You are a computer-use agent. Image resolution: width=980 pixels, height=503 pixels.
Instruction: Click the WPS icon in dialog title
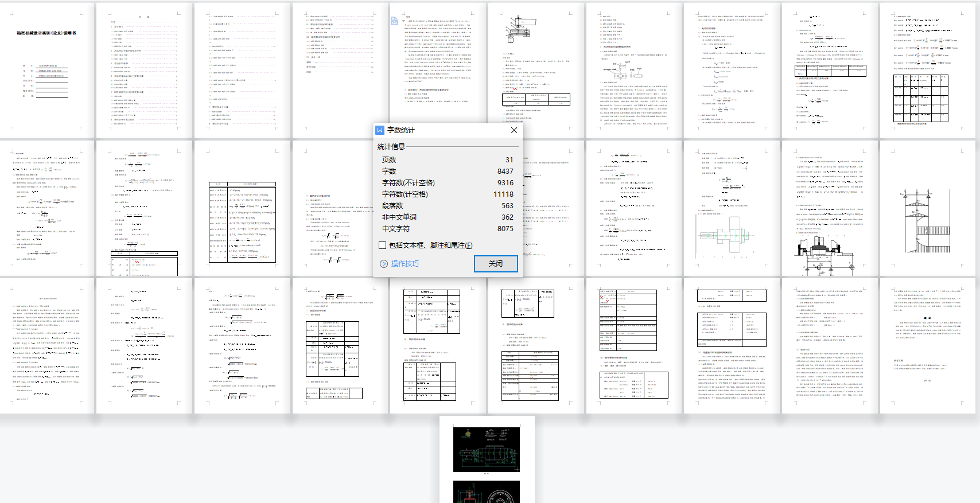pyautogui.click(x=380, y=130)
